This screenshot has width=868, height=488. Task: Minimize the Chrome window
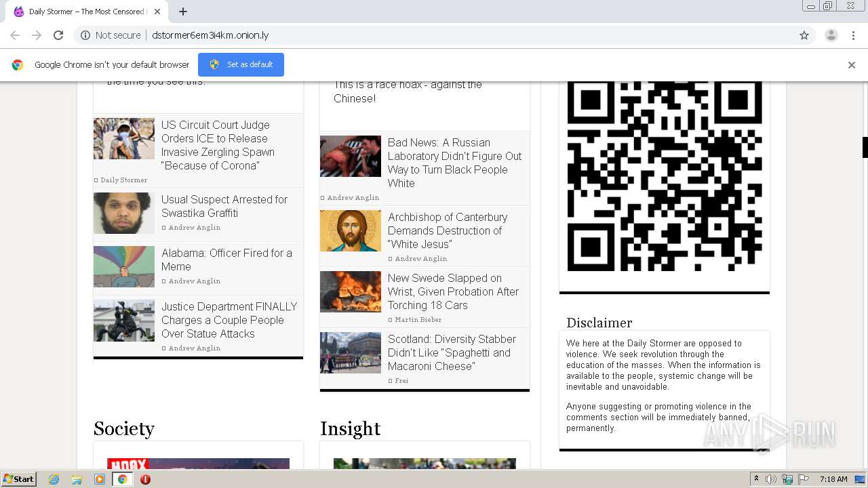tap(811, 6)
